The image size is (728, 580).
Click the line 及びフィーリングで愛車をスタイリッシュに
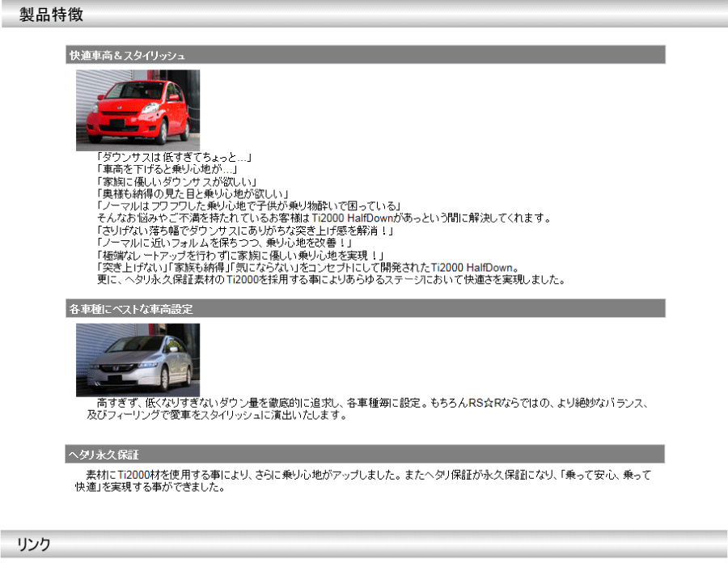pyautogui.click(x=217, y=415)
